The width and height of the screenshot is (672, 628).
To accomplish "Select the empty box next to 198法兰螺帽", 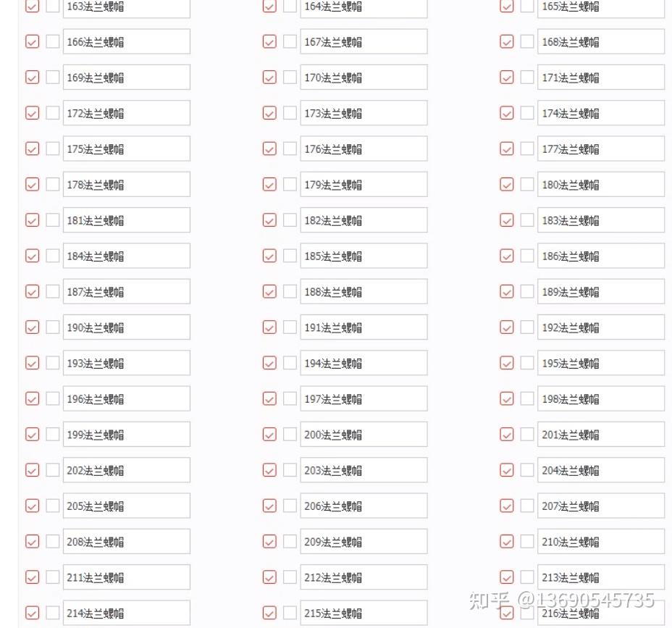I will coord(527,398).
